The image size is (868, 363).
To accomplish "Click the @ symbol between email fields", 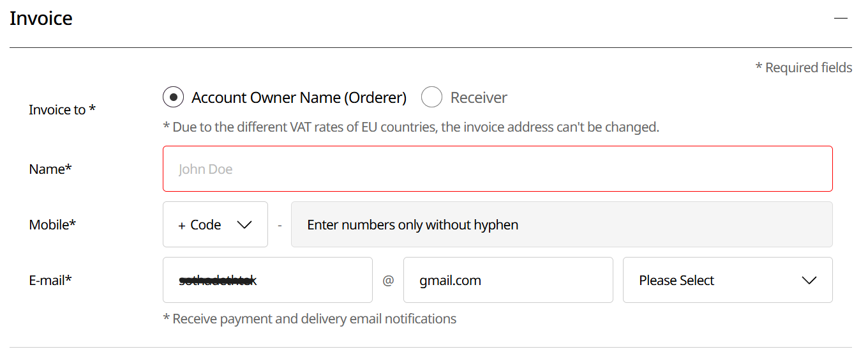I will [x=388, y=281].
